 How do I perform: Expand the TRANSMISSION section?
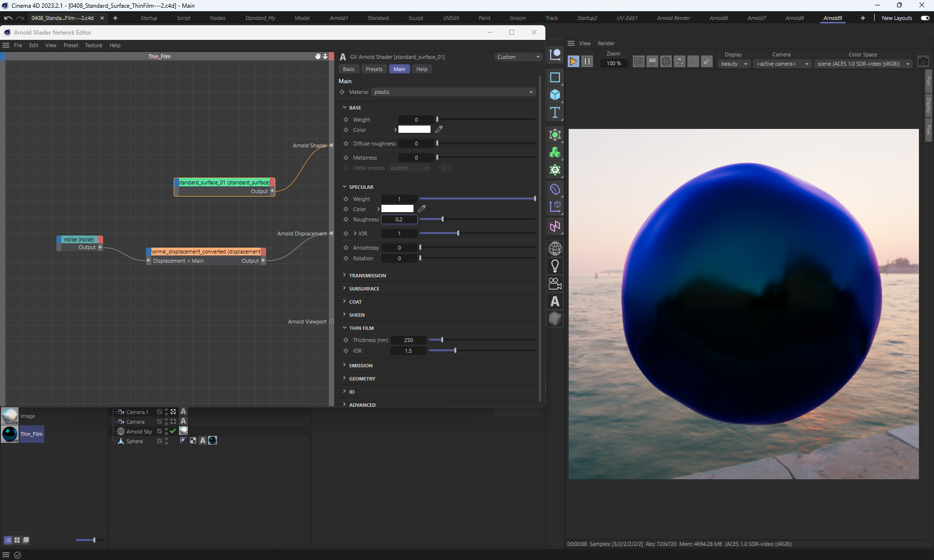point(367,275)
